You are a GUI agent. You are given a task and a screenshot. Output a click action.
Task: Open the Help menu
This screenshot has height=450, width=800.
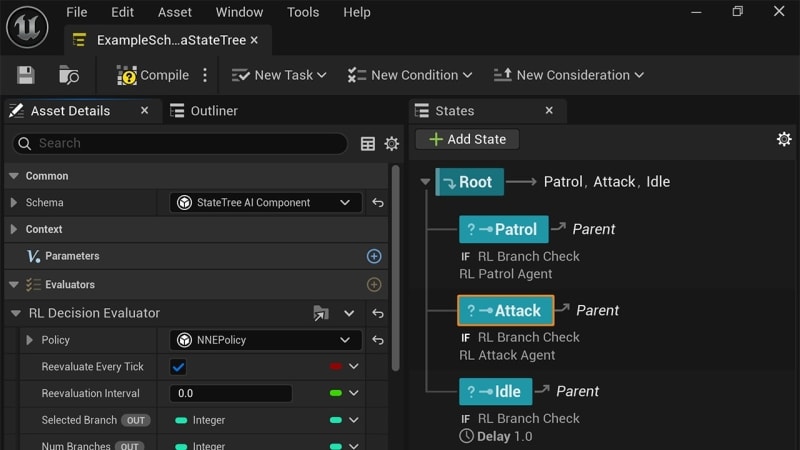(x=357, y=12)
